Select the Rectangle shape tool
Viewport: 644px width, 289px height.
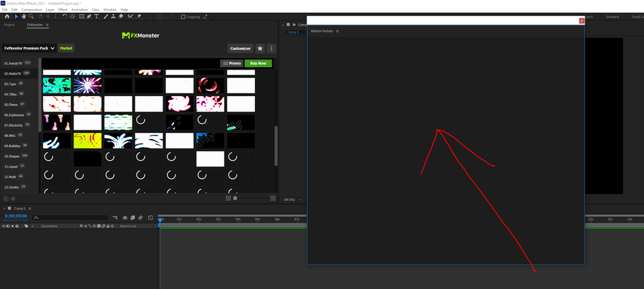(x=82, y=16)
